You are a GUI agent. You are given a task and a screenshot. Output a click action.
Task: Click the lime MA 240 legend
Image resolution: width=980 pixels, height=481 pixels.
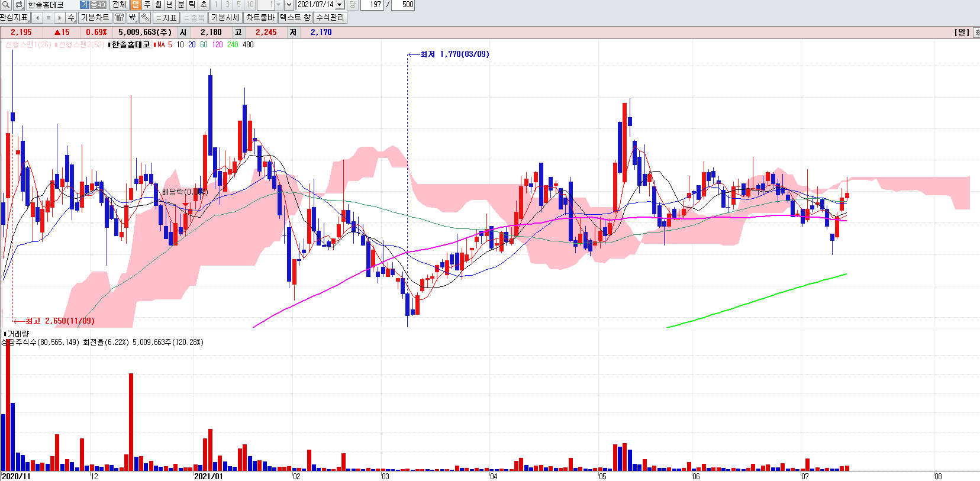click(233, 45)
